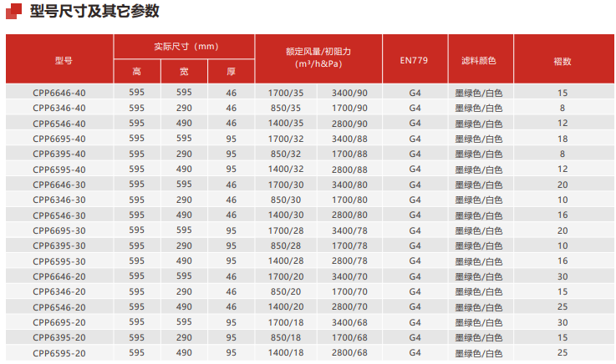Click the 850/35 airflow value
The image size is (616, 364).
[x=285, y=108]
